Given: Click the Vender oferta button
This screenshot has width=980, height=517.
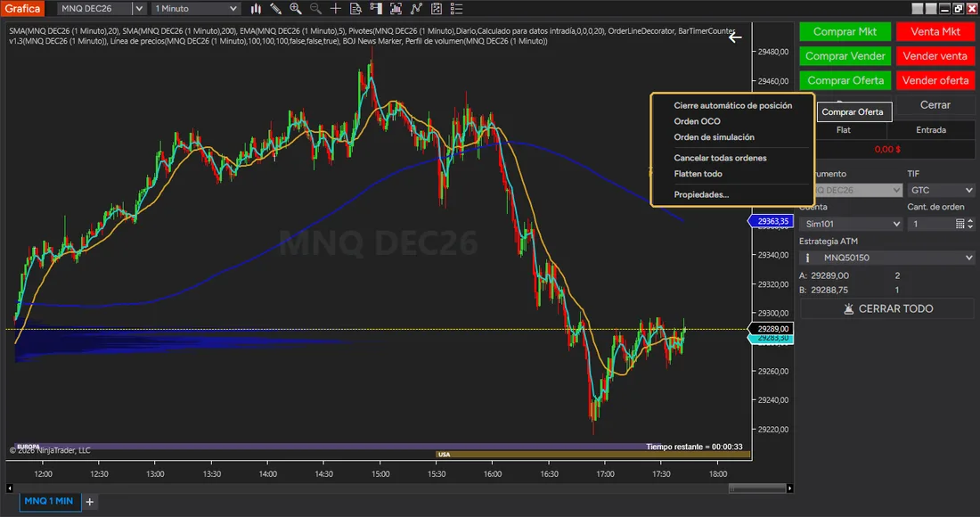Looking at the screenshot, I should (x=935, y=80).
